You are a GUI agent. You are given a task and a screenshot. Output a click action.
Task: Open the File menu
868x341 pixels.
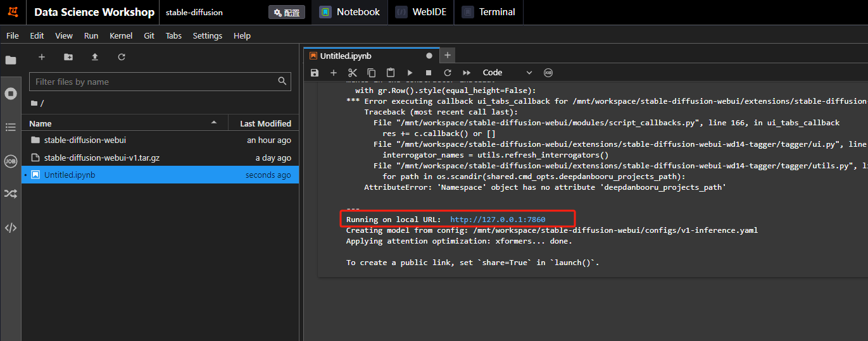click(13, 36)
